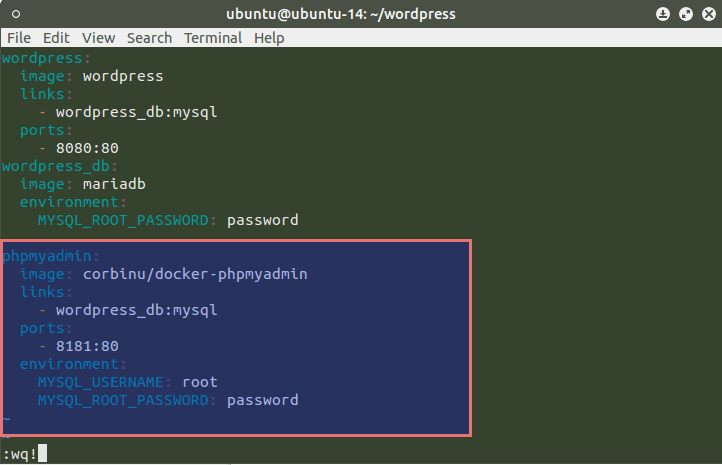Click the 8080:80 port mapping
This screenshot has height=465, width=722.
(x=87, y=148)
